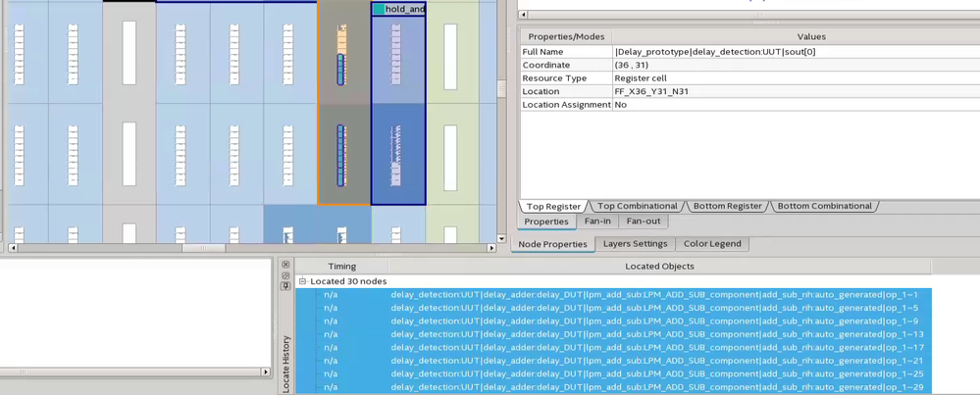
Task: Switch to the Top Register tab
Action: click(x=553, y=207)
